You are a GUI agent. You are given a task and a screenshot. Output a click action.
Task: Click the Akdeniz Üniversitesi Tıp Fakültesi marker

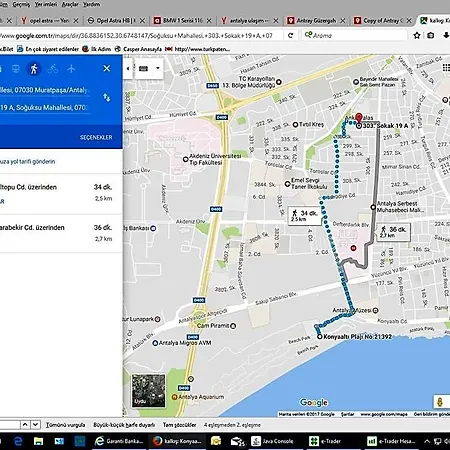[x=186, y=159]
